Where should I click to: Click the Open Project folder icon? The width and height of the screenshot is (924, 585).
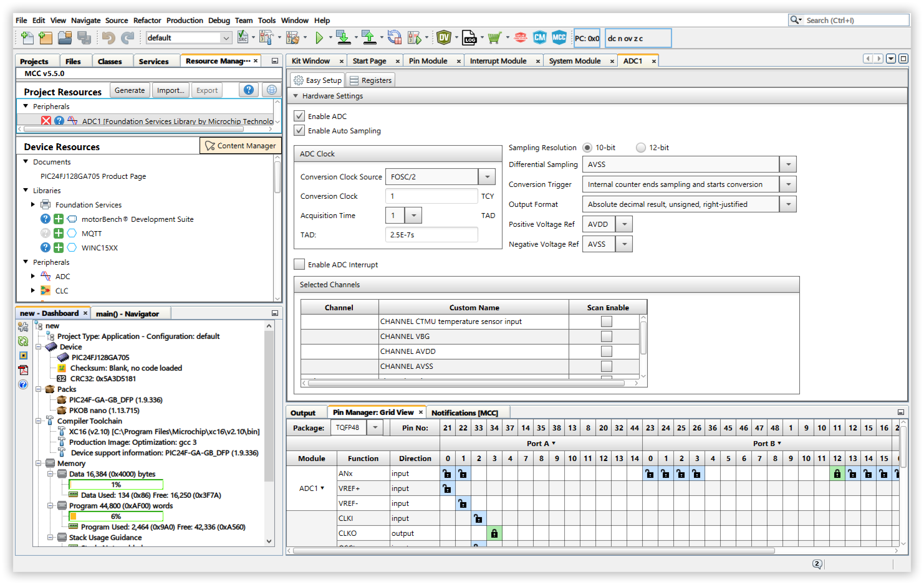click(x=65, y=38)
